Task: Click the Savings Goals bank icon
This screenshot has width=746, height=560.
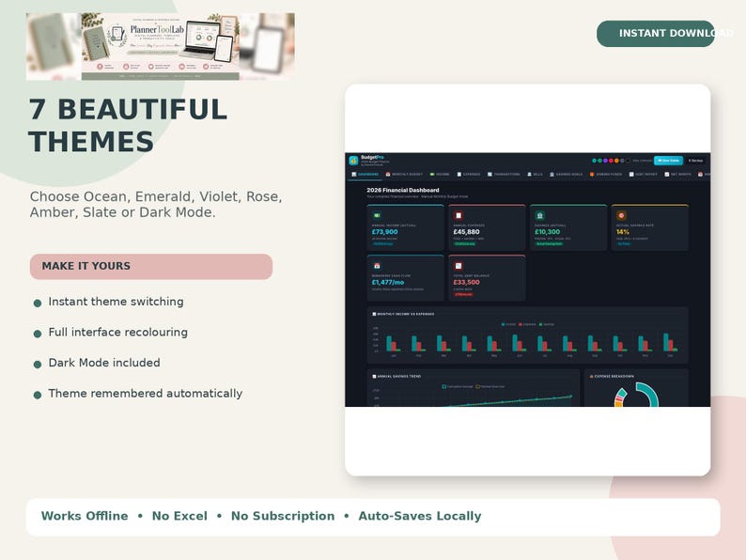Action: [x=552, y=174]
